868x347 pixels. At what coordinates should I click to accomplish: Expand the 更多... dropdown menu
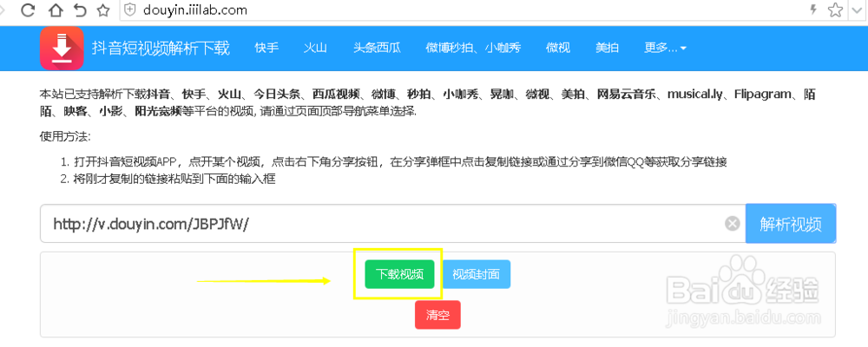[666, 49]
